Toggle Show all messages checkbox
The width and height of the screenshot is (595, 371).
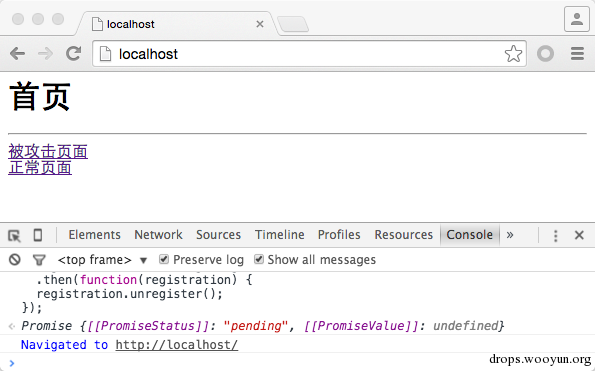(x=258, y=259)
